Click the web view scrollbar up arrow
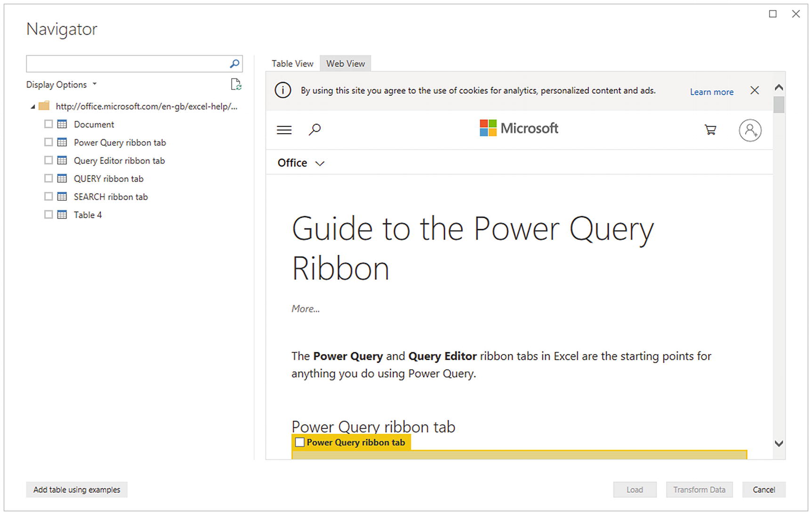This screenshot has width=812, height=515. point(779,87)
